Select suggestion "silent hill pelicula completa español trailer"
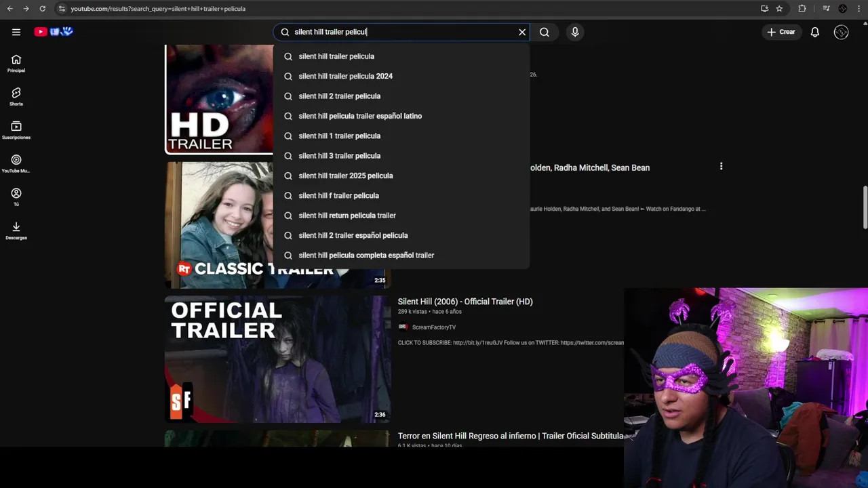Viewport: 868px width, 488px height. click(401, 256)
